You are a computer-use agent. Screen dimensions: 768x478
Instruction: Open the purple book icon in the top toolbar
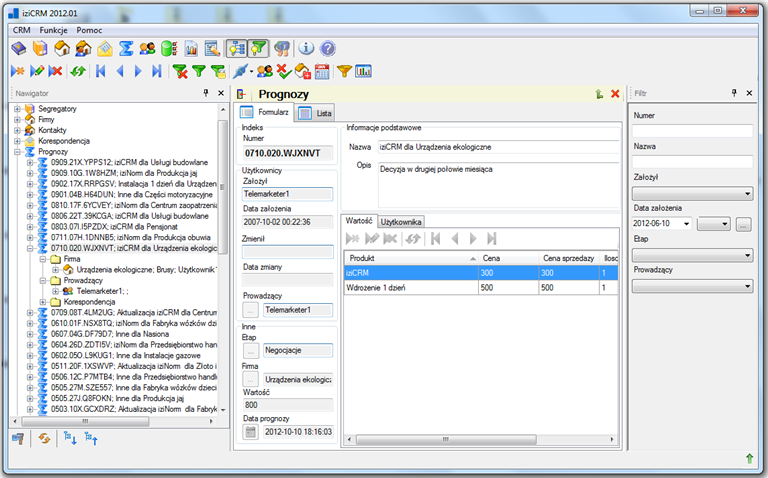tap(19, 48)
